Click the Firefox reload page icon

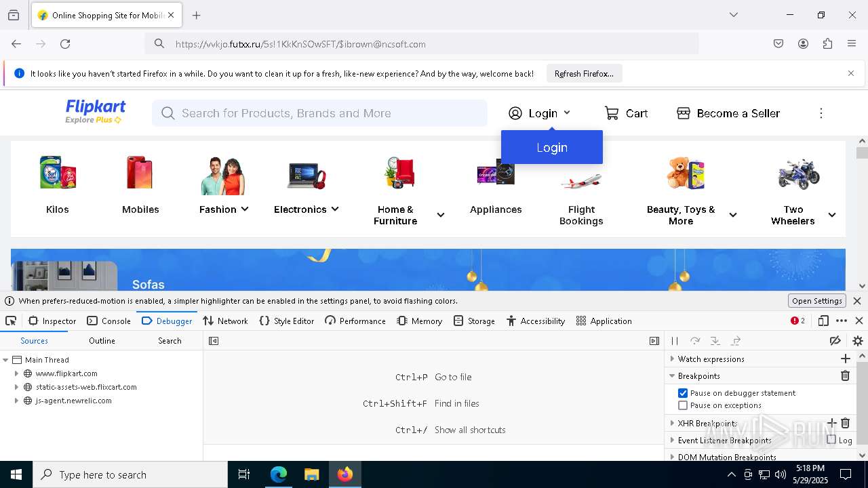pyautogui.click(x=65, y=44)
